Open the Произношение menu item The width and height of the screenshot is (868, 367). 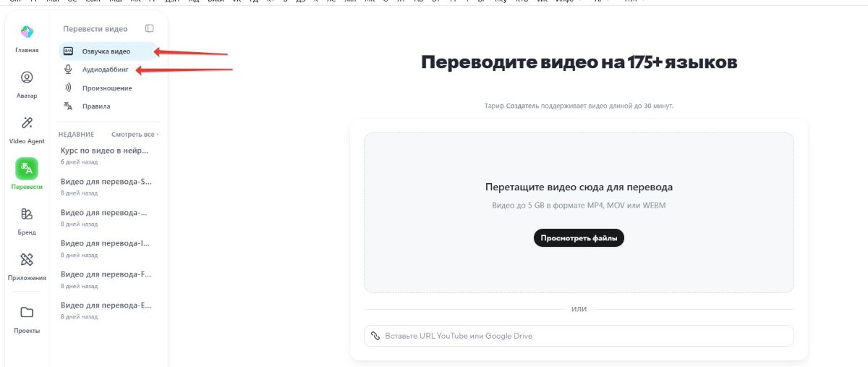[107, 88]
